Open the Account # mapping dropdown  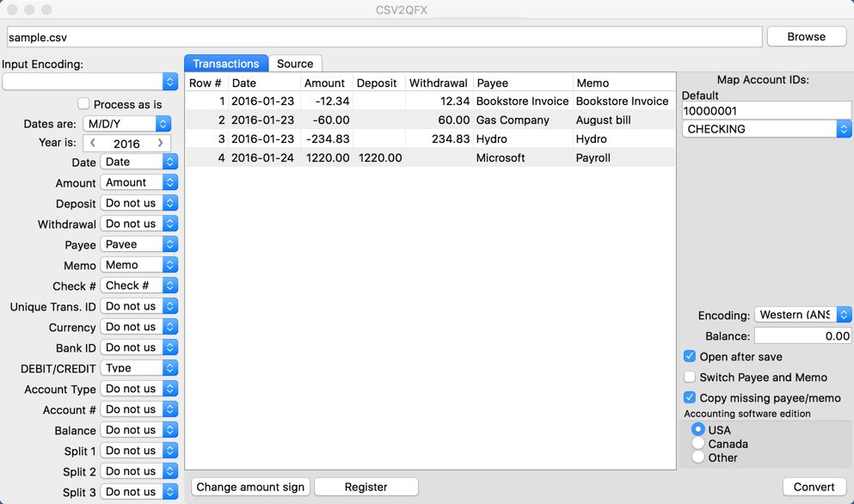point(138,409)
